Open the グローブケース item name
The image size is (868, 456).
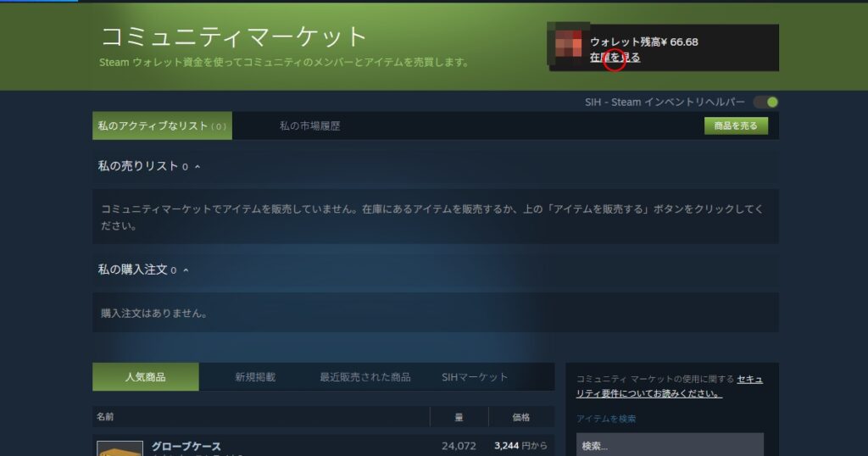tap(186, 447)
